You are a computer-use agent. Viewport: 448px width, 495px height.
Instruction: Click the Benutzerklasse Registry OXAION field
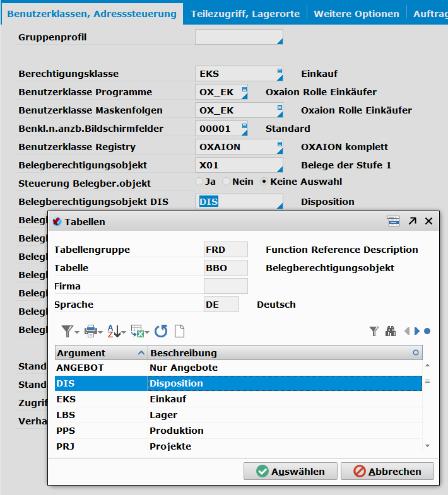pyautogui.click(x=239, y=147)
